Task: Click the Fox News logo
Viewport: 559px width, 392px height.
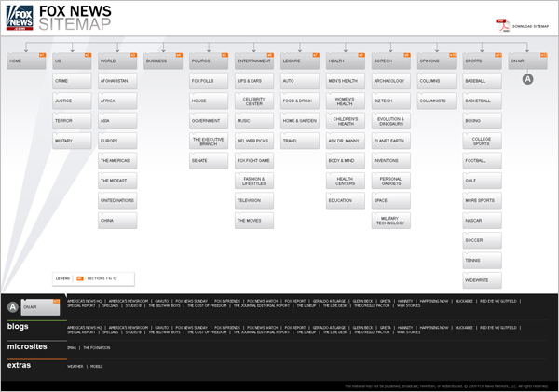Action: [20, 18]
